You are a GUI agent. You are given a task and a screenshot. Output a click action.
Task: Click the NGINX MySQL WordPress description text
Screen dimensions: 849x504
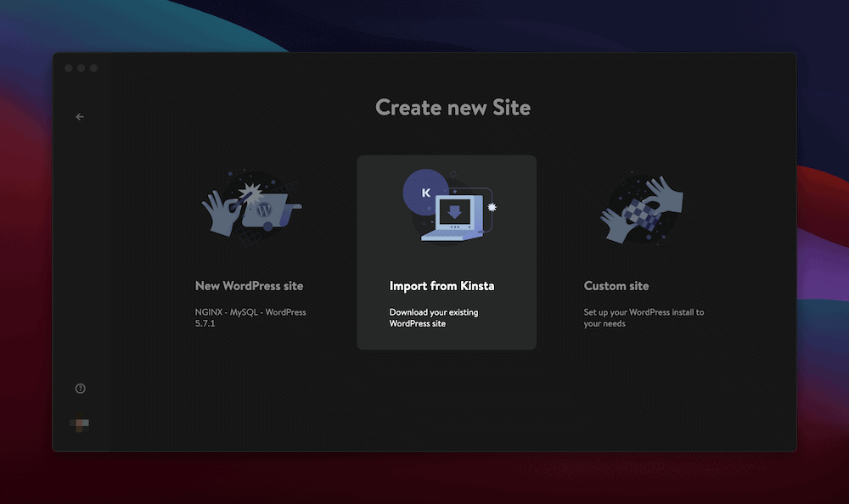(x=249, y=317)
